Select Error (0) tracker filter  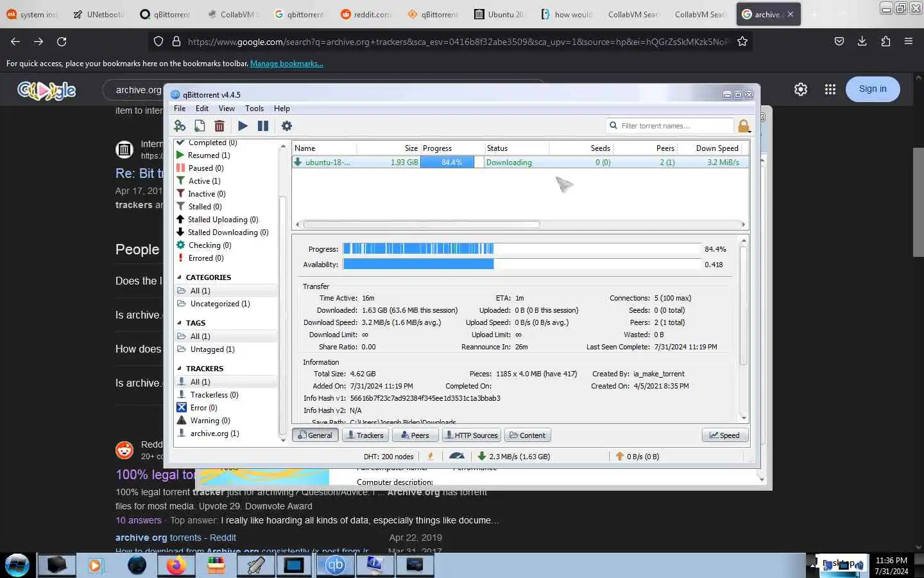pos(203,408)
